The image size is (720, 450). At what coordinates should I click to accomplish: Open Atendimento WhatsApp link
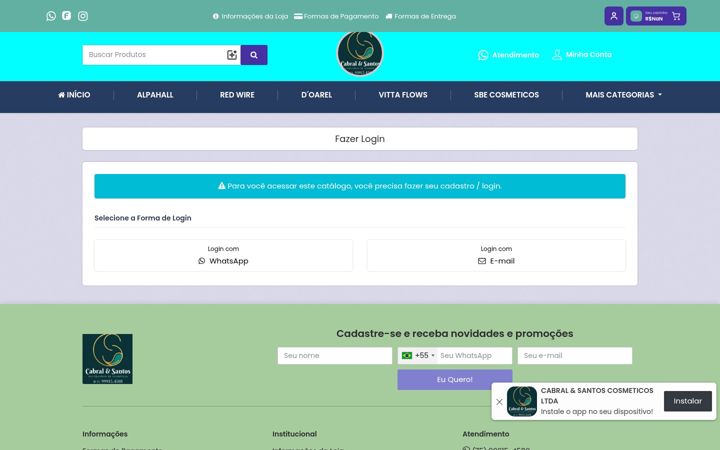(508, 55)
